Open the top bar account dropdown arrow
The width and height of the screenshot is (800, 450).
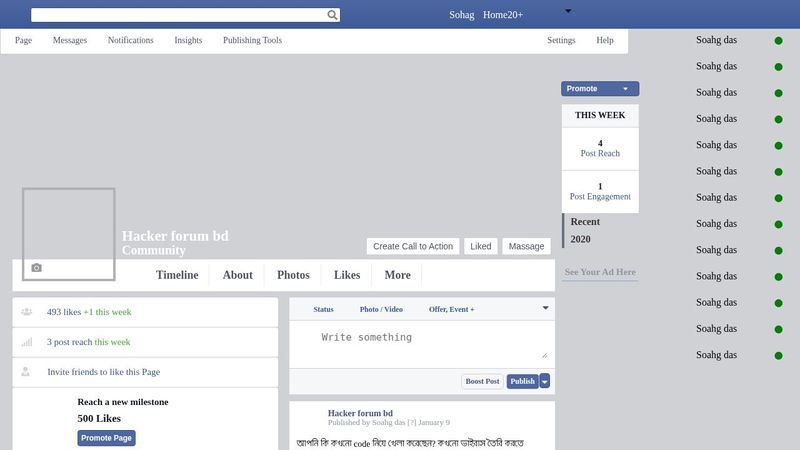point(568,11)
